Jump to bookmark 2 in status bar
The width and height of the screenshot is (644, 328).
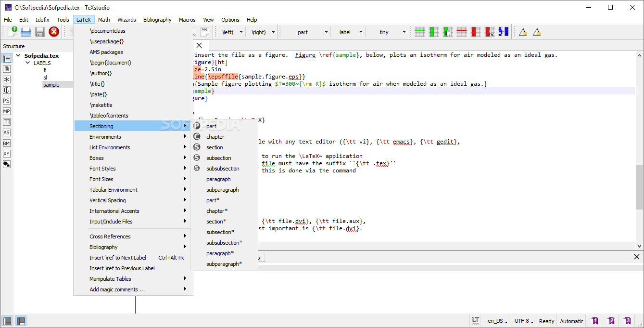pos(611,321)
